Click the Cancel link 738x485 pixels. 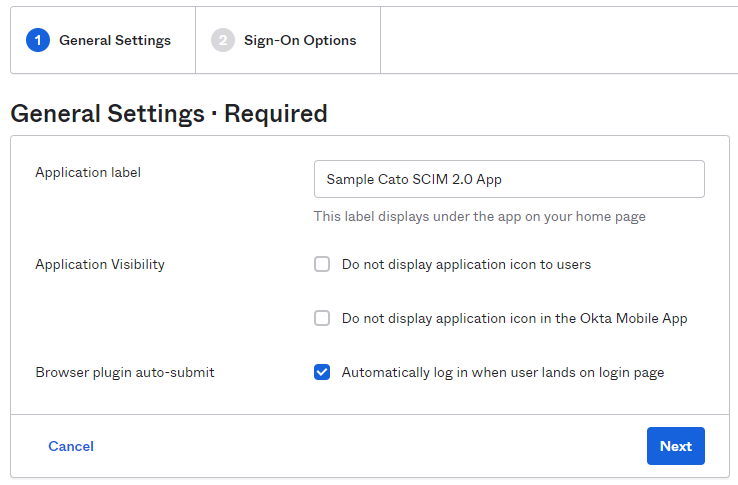pos(71,446)
